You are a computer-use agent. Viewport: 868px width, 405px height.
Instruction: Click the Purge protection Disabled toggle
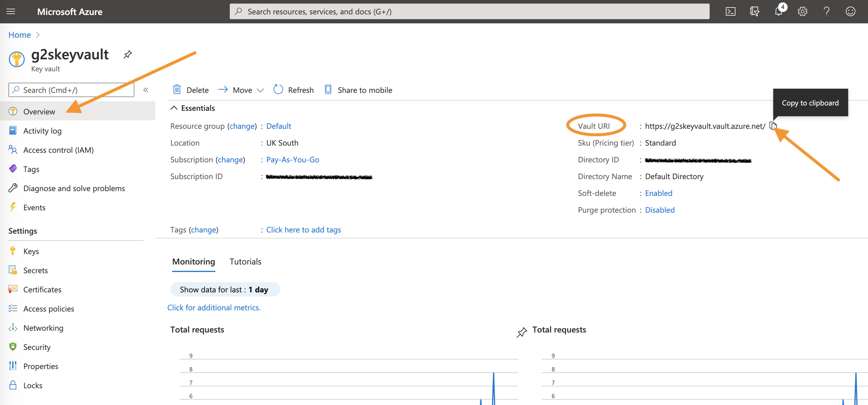click(660, 209)
